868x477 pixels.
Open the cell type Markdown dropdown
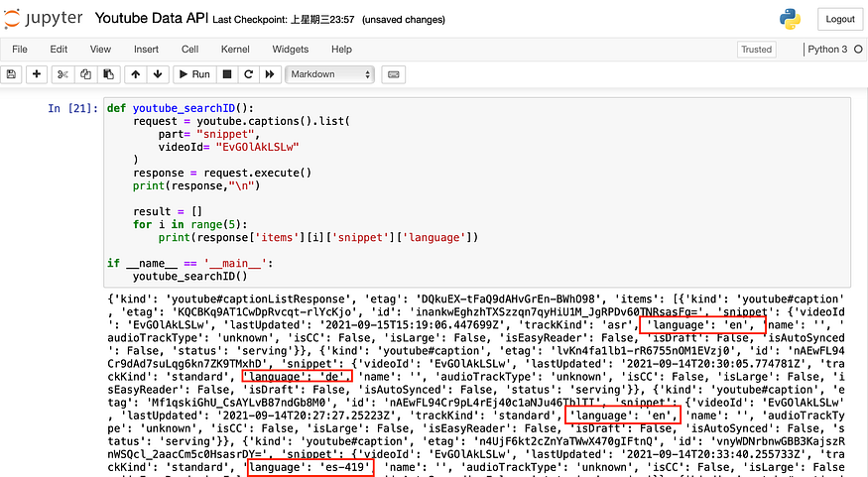(330, 74)
